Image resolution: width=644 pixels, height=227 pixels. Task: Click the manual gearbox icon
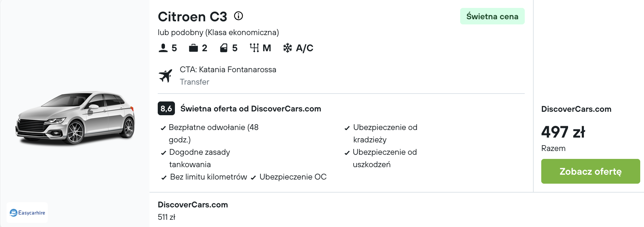click(254, 48)
